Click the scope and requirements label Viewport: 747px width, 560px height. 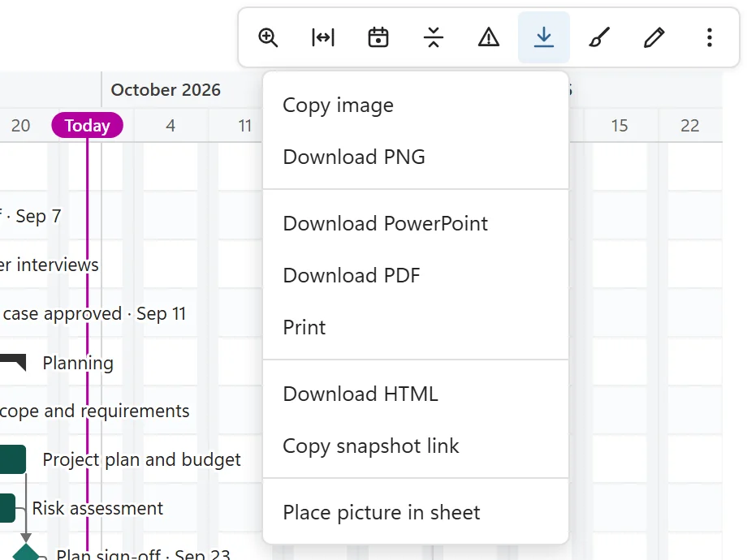click(95, 411)
